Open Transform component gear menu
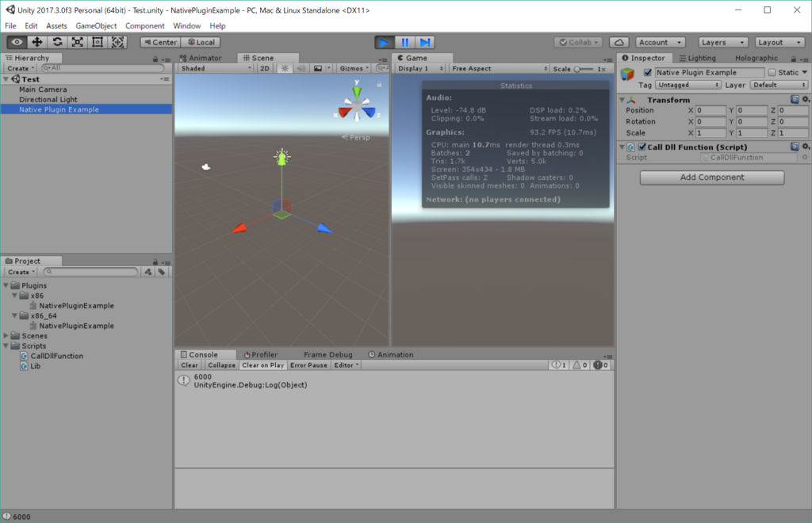This screenshot has width=812, height=523. 806,99
